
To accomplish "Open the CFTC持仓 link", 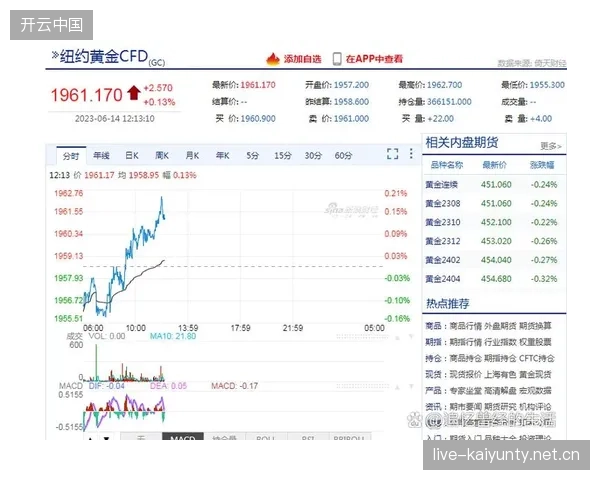I will pos(536,358).
